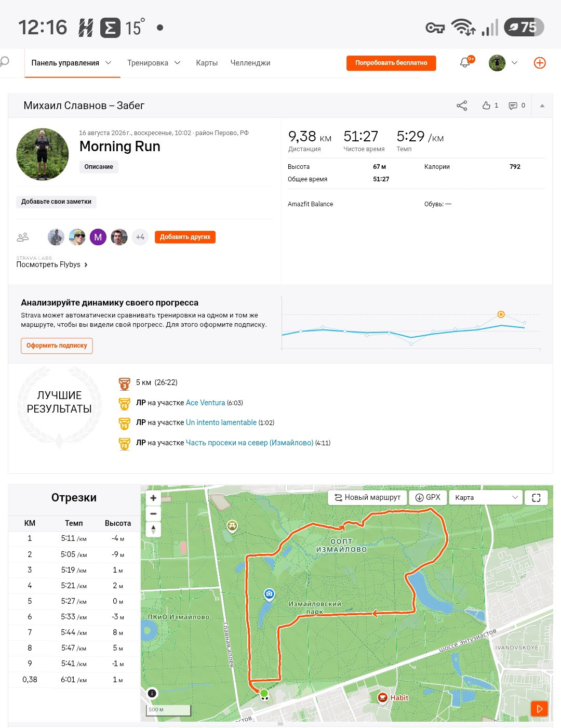Screen dimensions: 561x728
Task: Open the Челленджи menu item
Action: 250,63
